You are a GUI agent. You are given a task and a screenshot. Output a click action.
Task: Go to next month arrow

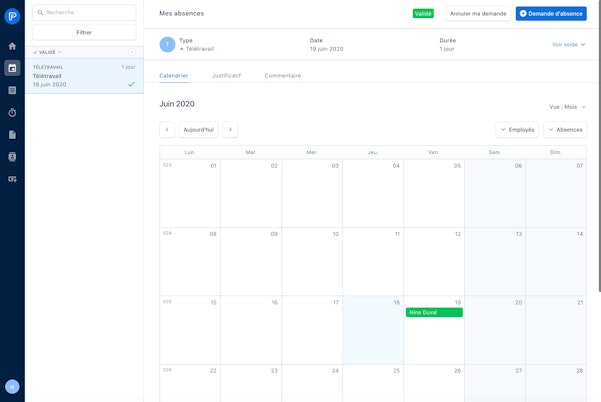pos(230,130)
